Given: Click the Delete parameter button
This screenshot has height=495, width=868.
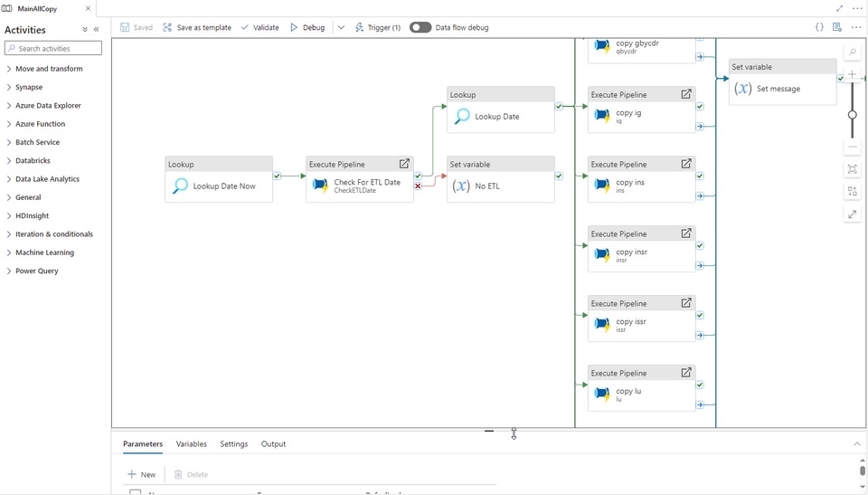Looking at the screenshot, I should tap(191, 474).
